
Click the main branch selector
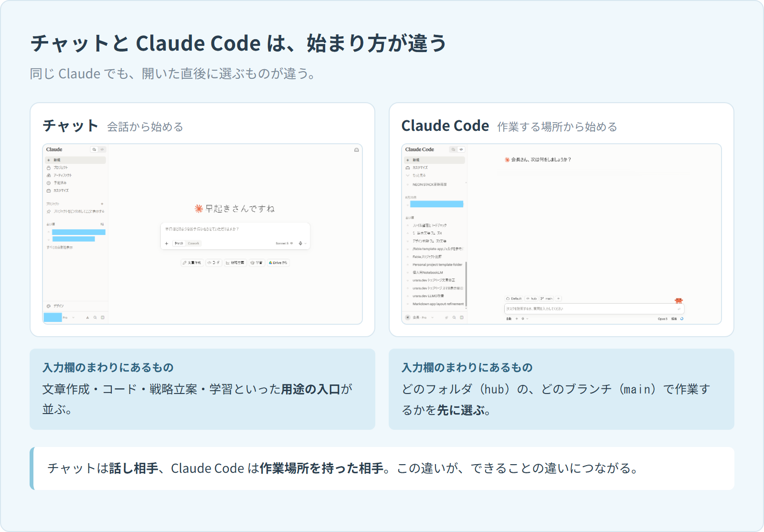pyautogui.click(x=547, y=298)
